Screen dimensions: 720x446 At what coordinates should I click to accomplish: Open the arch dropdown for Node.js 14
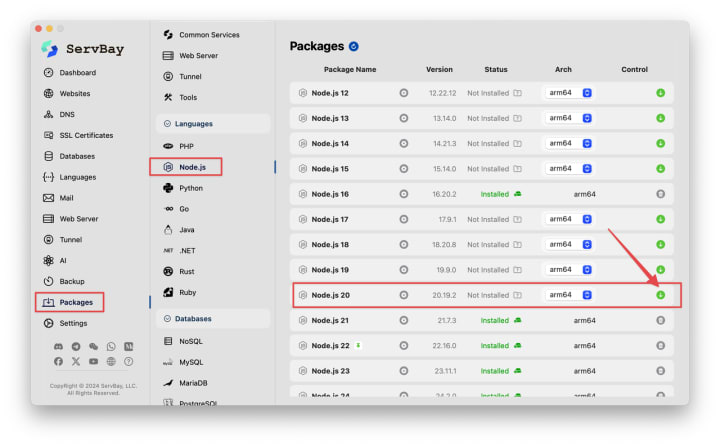[x=569, y=143]
